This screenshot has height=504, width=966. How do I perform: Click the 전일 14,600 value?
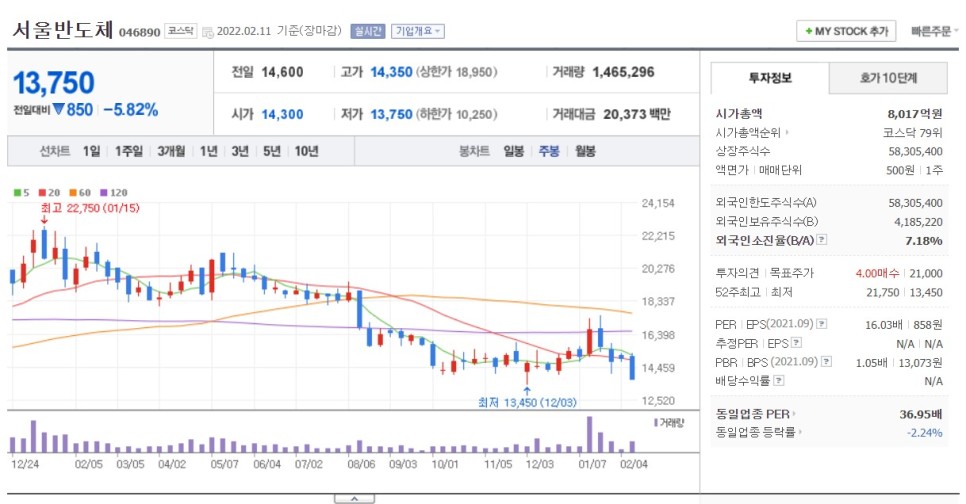point(282,72)
